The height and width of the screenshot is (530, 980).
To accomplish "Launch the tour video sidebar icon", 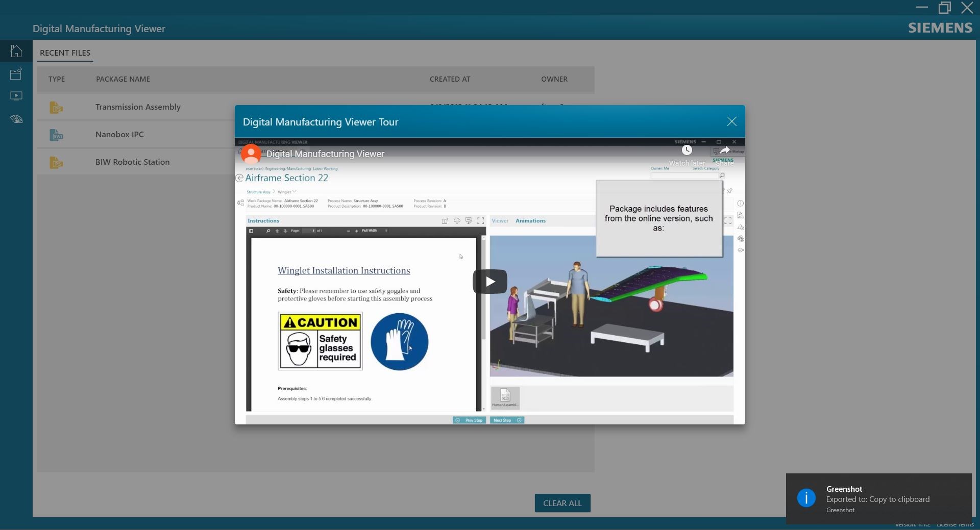I will (x=16, y=96).
